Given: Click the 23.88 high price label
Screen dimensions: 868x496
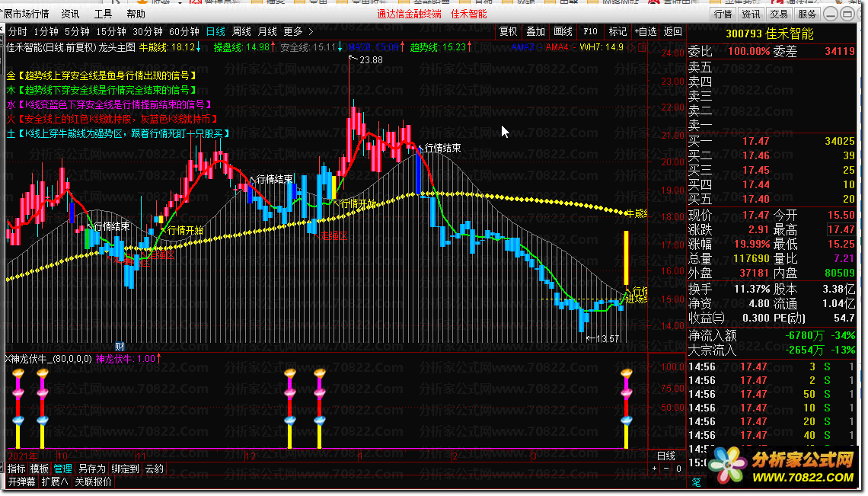Looking at the screenshot, I should pos(371,60).
